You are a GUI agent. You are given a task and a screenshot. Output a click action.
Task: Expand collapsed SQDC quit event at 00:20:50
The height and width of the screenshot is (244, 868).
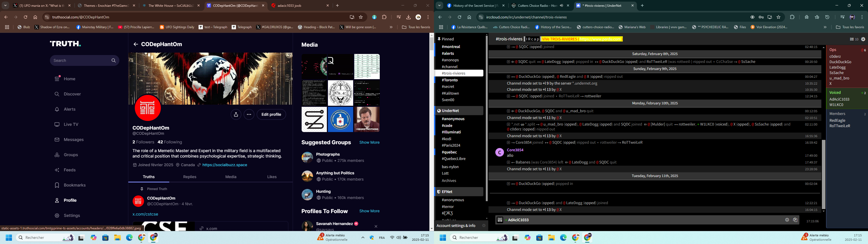click(509, 62)
